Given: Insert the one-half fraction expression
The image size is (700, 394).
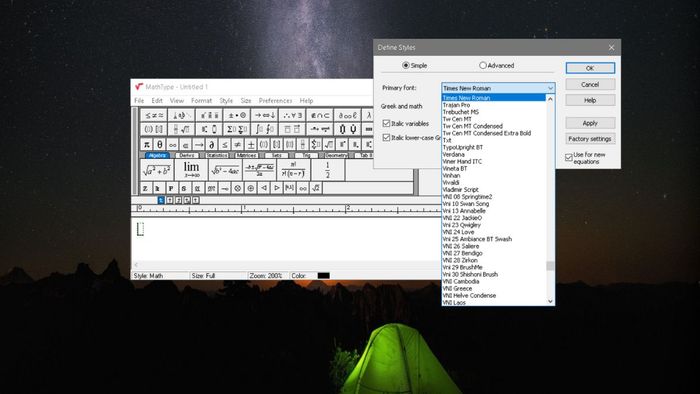Looking at the screenshot, I should (x=327, y=170).
